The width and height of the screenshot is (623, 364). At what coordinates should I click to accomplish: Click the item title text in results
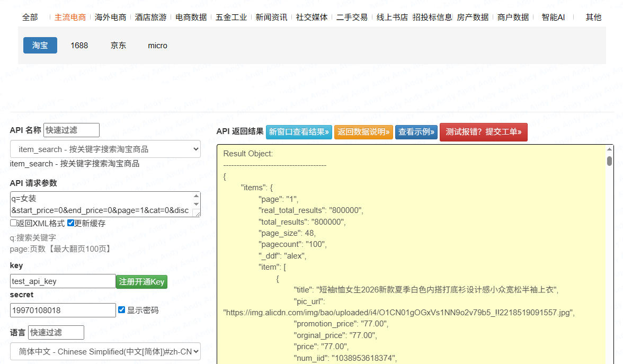click(x=426, y=290)
